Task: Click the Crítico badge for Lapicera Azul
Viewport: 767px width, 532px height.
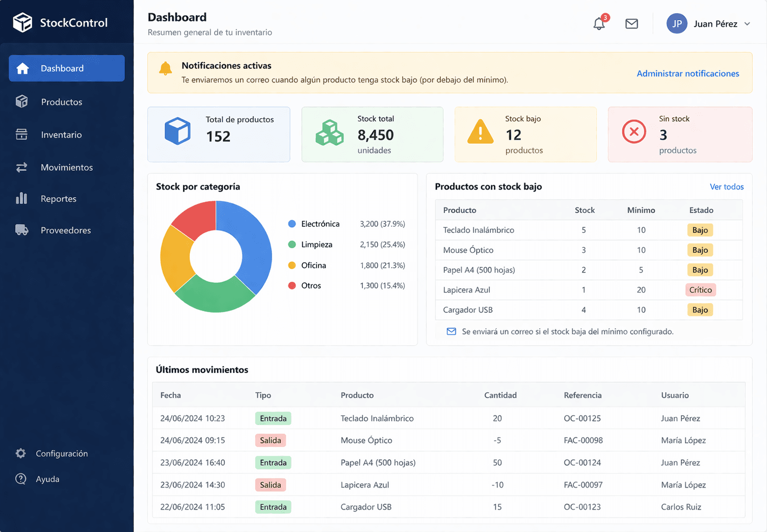Action: pyautogui.click(x=700, y=289)
